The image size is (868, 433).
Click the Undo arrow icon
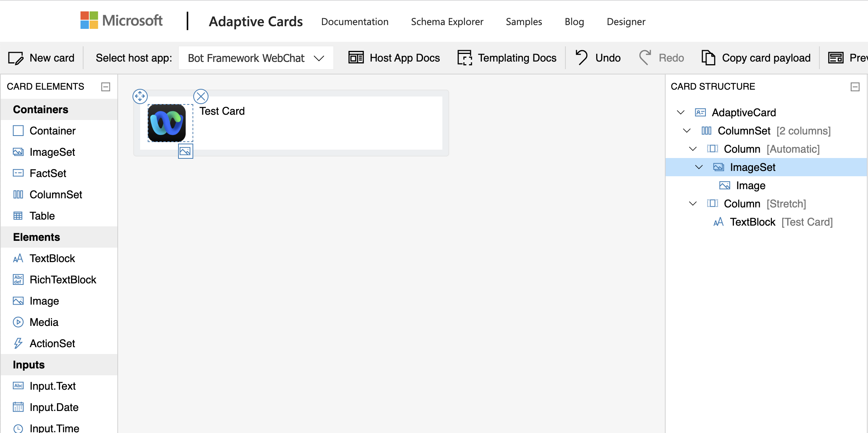(x=581, y=58)
